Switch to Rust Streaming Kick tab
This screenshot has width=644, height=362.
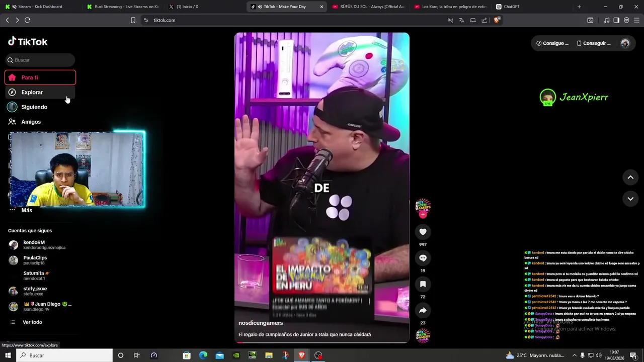122,7
